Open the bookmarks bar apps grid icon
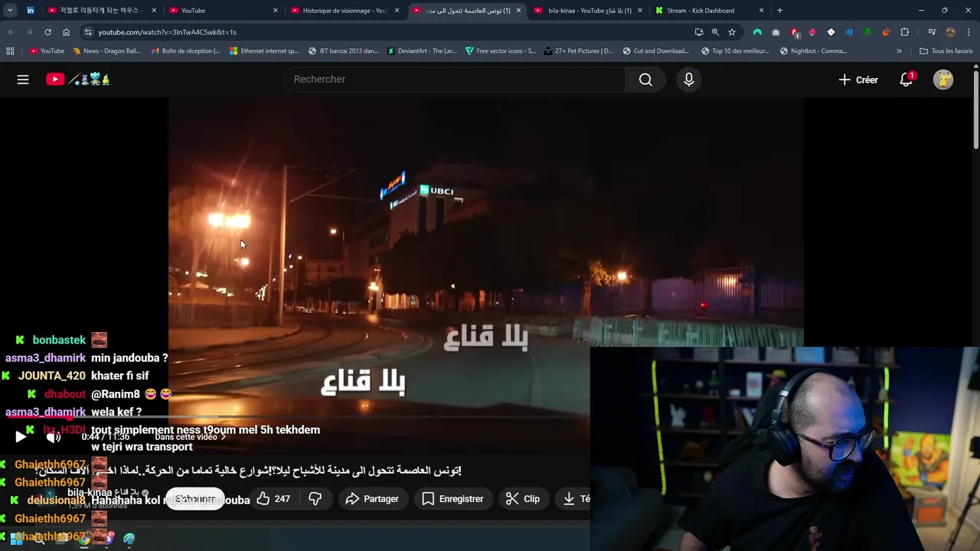 point(10,51)
